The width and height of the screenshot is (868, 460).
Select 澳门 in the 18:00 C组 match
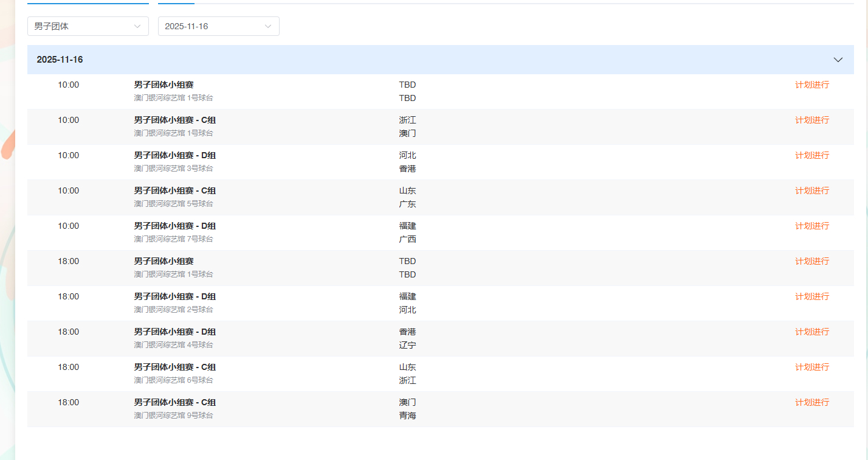408,402
